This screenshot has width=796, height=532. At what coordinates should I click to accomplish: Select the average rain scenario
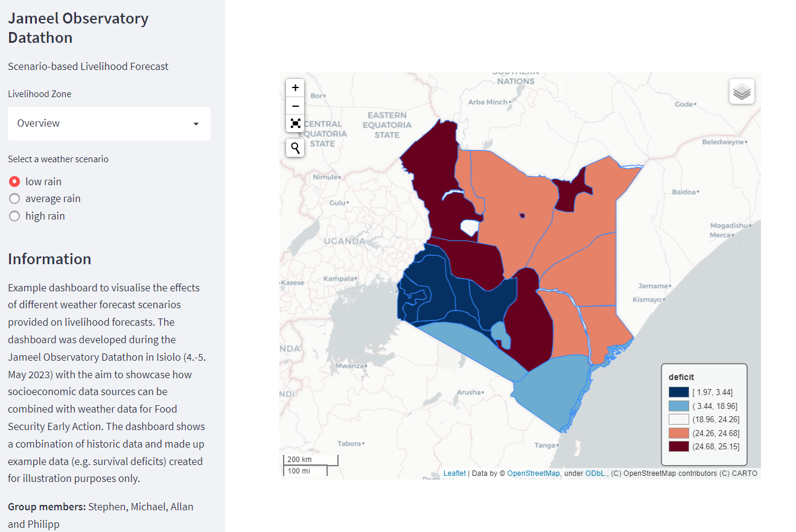coord(45,198)
